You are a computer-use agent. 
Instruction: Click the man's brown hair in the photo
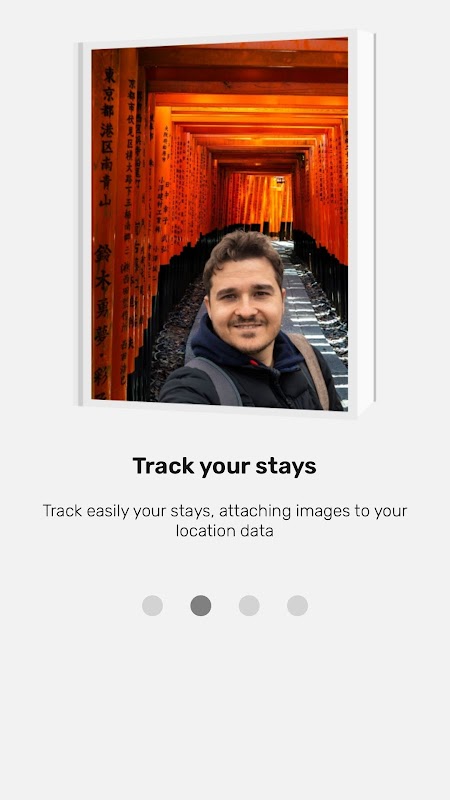tap(242, 253)
